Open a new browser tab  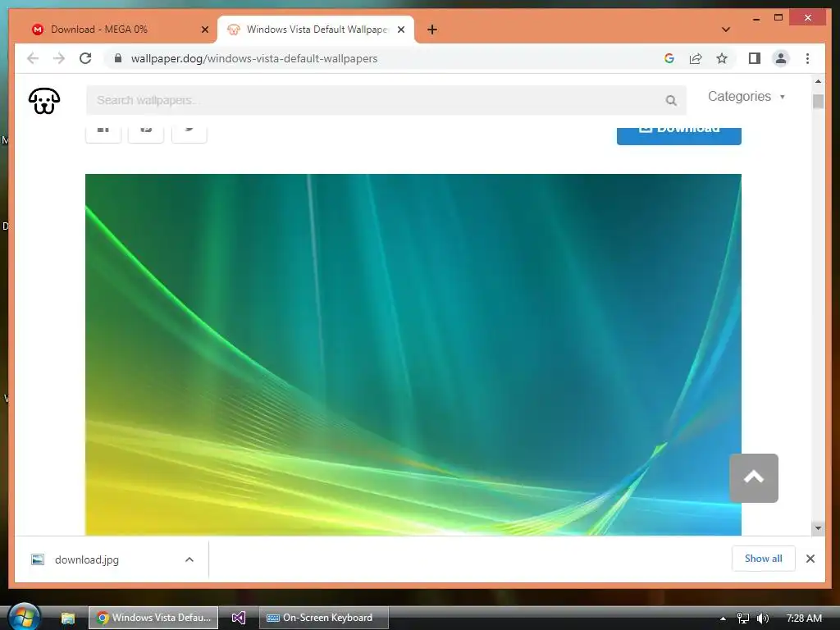click(x=432, y=30)
